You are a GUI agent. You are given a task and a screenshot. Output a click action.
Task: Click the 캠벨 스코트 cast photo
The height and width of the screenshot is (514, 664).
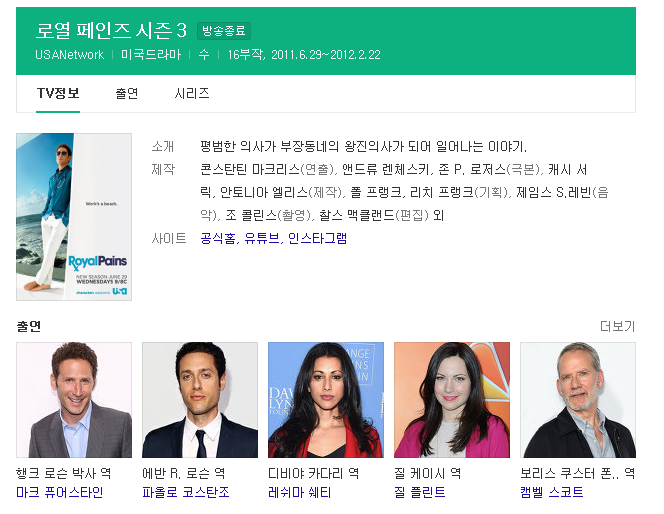click(x=578, y=400)
